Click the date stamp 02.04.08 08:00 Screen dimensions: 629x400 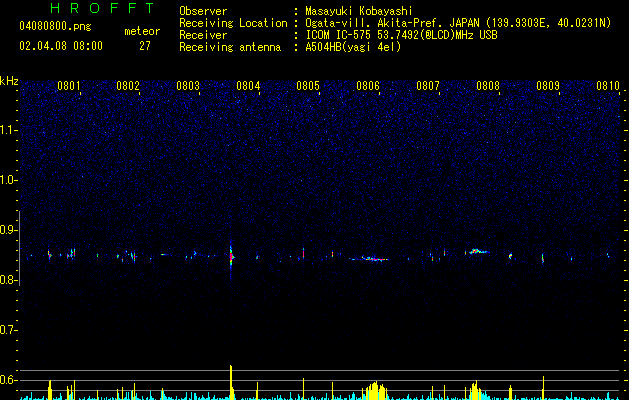click(x=61, y=46)
